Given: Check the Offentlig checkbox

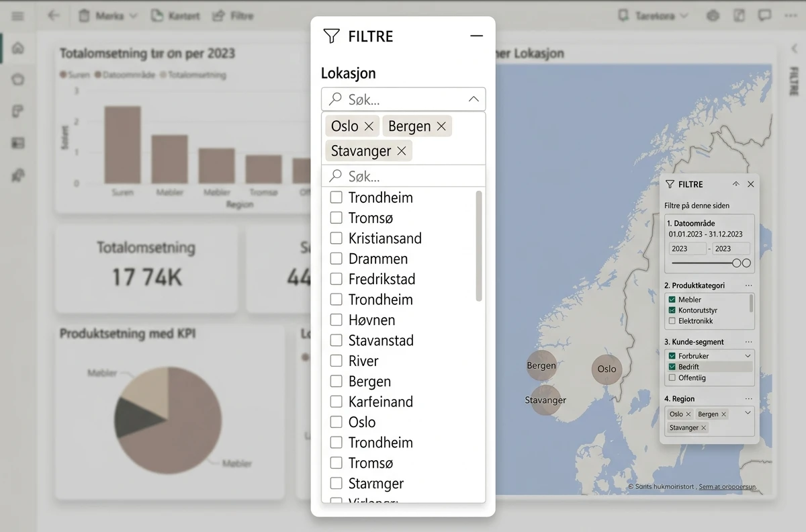Looking at the screenshot, I should (x=672, y=378).
